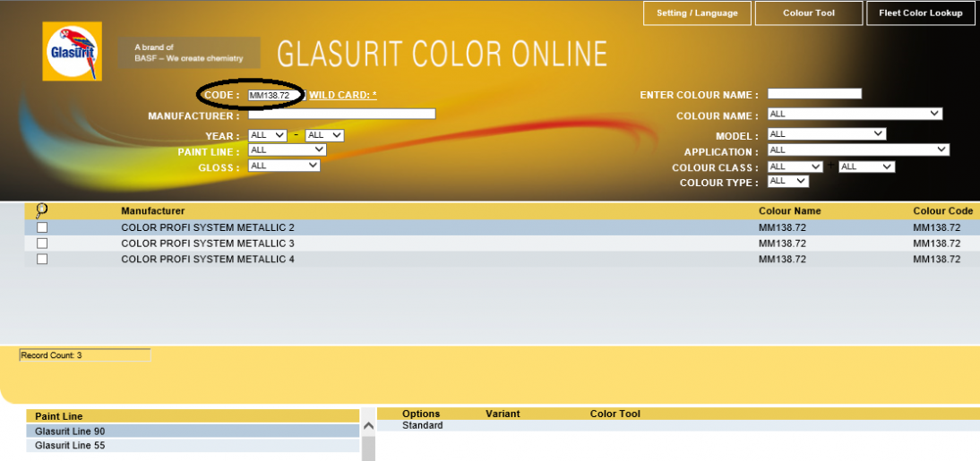Screen dimensions: 980x461
Task: Expand the Paint Line dropdown
Action: click(x=287, y=149)
